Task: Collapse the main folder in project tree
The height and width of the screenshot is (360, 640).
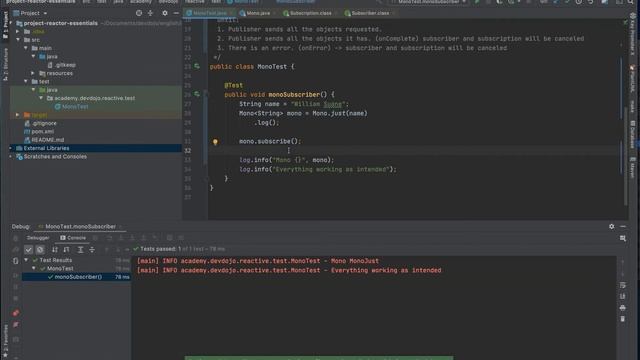Action: pyautogui.click(x=26, y=48)
